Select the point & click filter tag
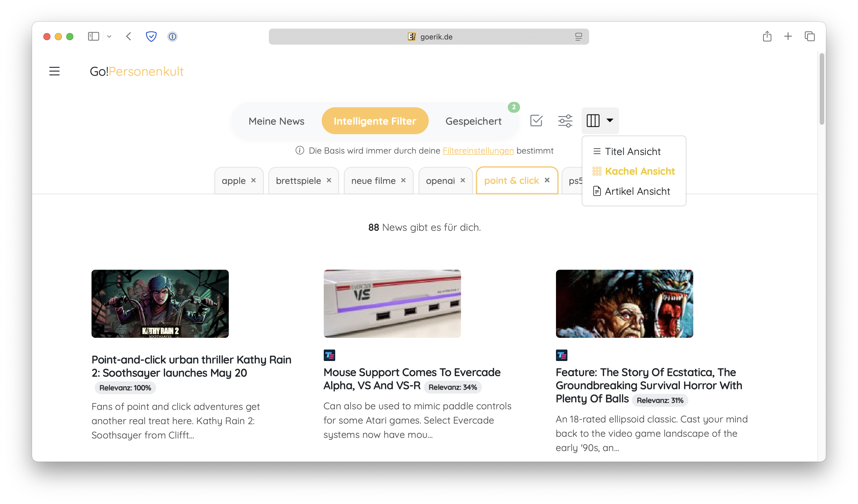This screenshot has width=858, height=504. coord(511,180)
